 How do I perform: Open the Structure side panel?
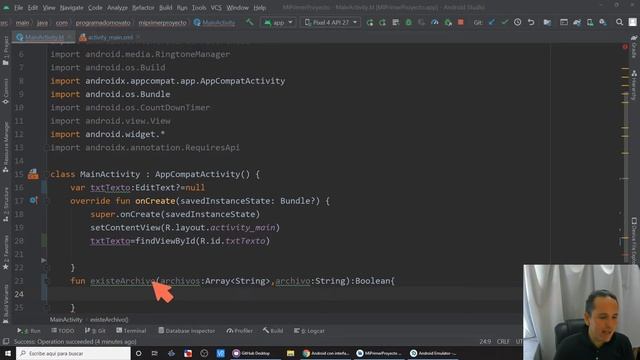coord(6,204)
